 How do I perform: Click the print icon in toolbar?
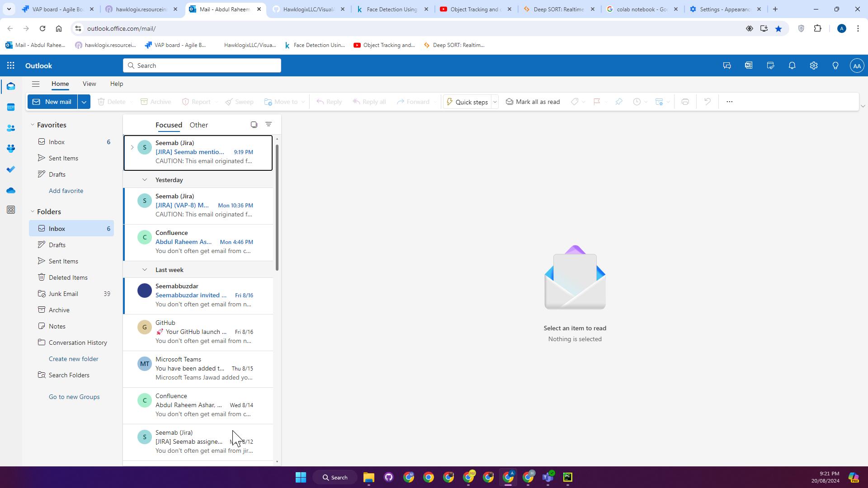pyautogui.click(x=685, y=102)
